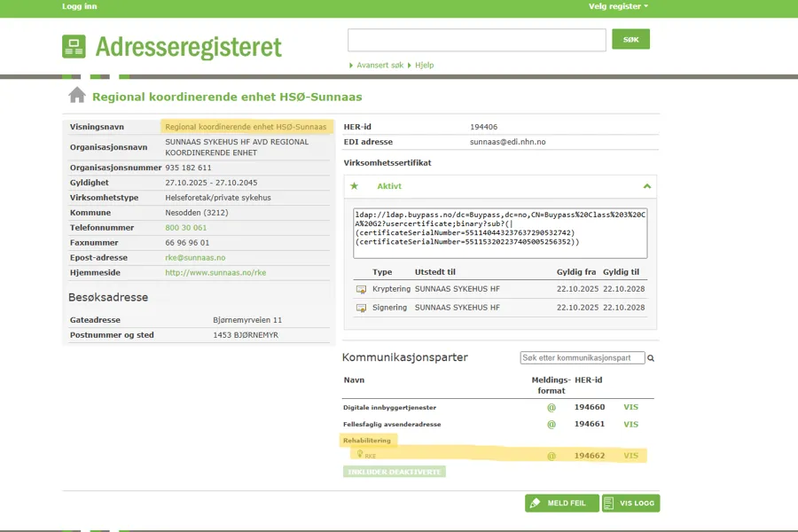Click the Kryptering certificate icon

click(361, 290)
